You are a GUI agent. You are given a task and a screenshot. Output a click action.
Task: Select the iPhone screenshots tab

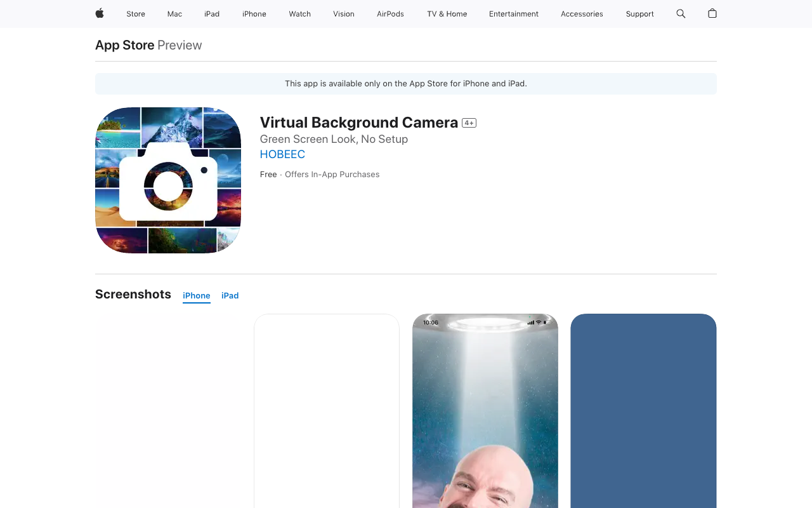tap(197, 296)
